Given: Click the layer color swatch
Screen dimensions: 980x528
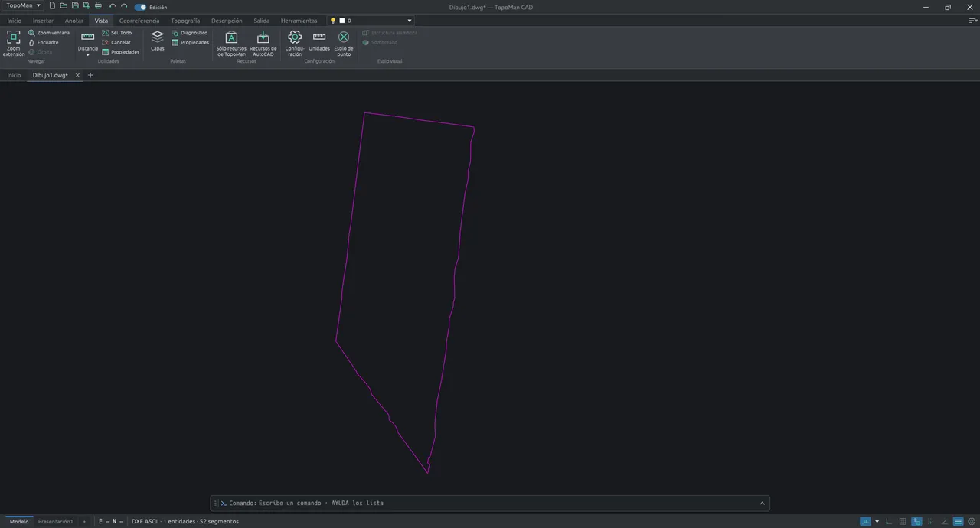Looking at the screenshot, I should (x=342, y=21).
